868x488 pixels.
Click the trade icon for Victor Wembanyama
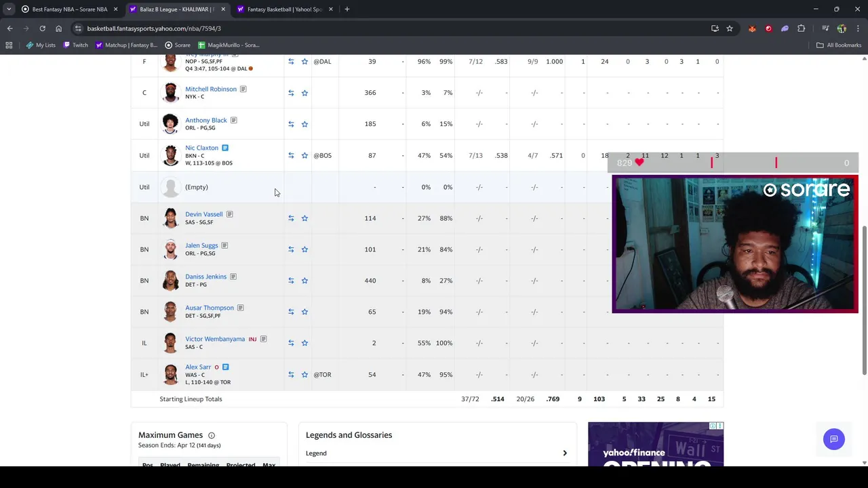click(x=291, y=343)
